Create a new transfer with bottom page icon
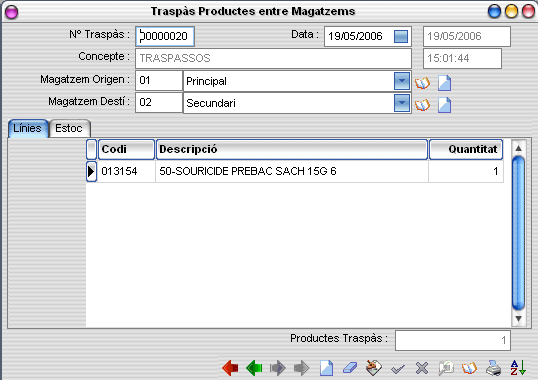The height and width of the screenshot is (380, 538). [x=326, y=368]
